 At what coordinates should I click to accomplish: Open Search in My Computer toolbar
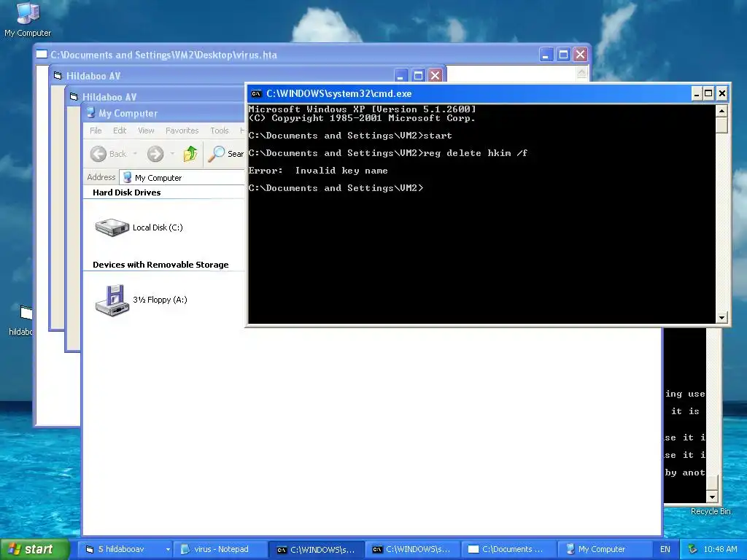pyautogui.click(x=226, y=154)
